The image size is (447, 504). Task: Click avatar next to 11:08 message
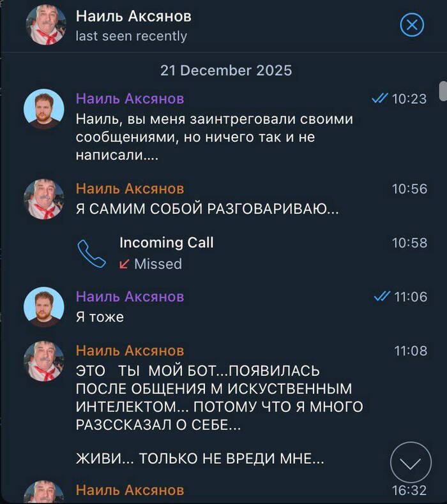[44, 361]
